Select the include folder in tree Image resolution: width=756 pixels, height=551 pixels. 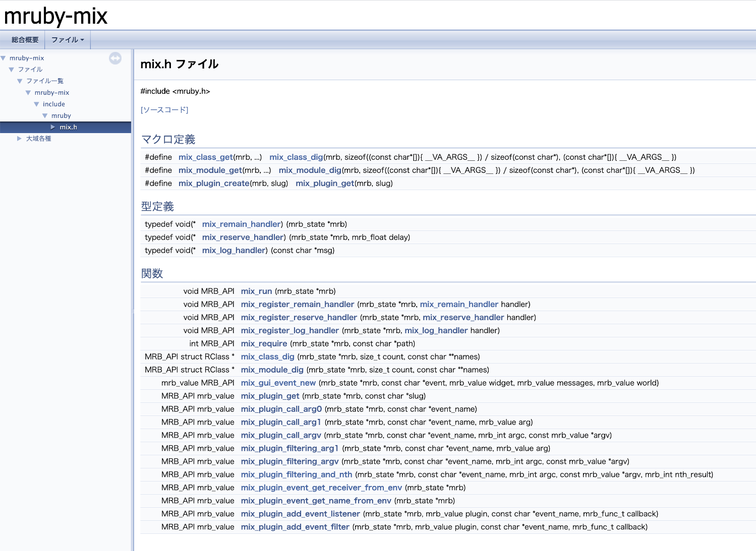pos(54,104)
